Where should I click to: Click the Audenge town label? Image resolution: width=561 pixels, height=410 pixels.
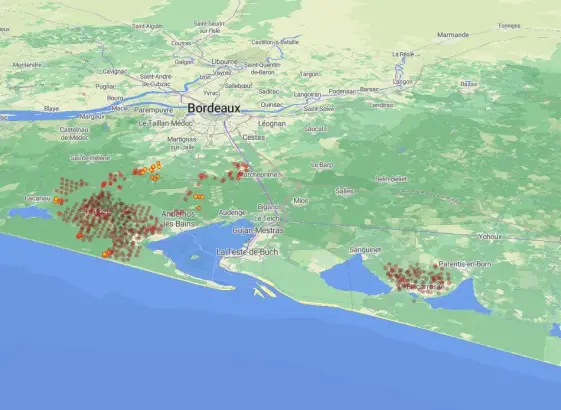coord(232,213)
